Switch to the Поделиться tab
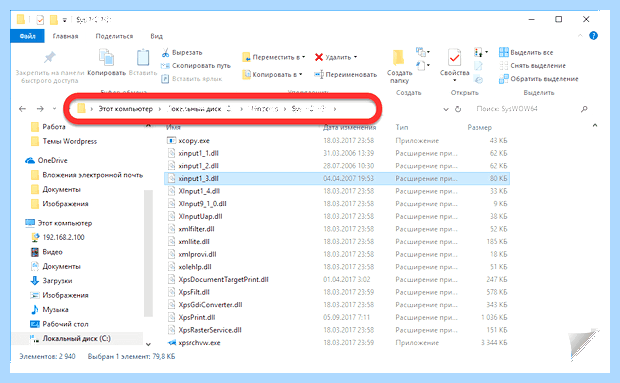This screenshot has height=383, width=620. click(114, 36)
